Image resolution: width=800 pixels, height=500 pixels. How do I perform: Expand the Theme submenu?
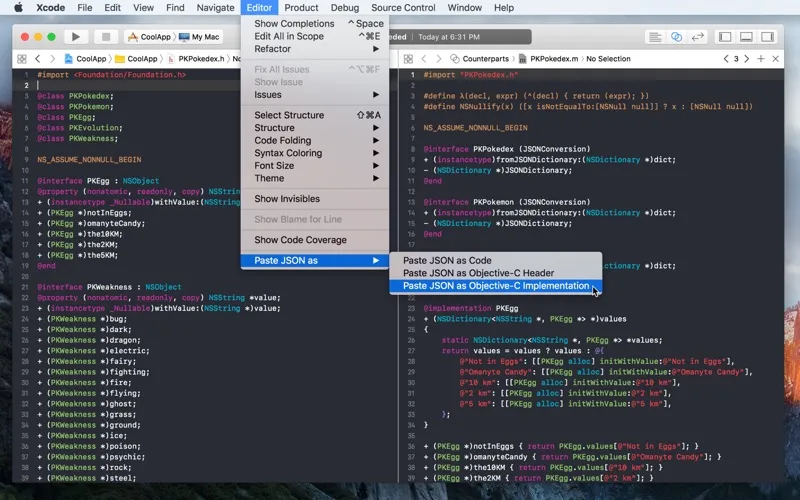point(315,179)
